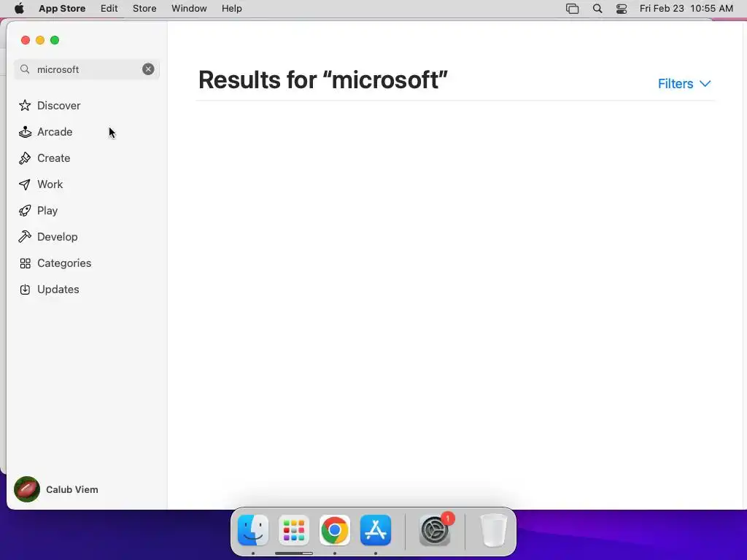
Task: Minimize the App Store window
Action: pyautogui.click(x=41, y=40)
